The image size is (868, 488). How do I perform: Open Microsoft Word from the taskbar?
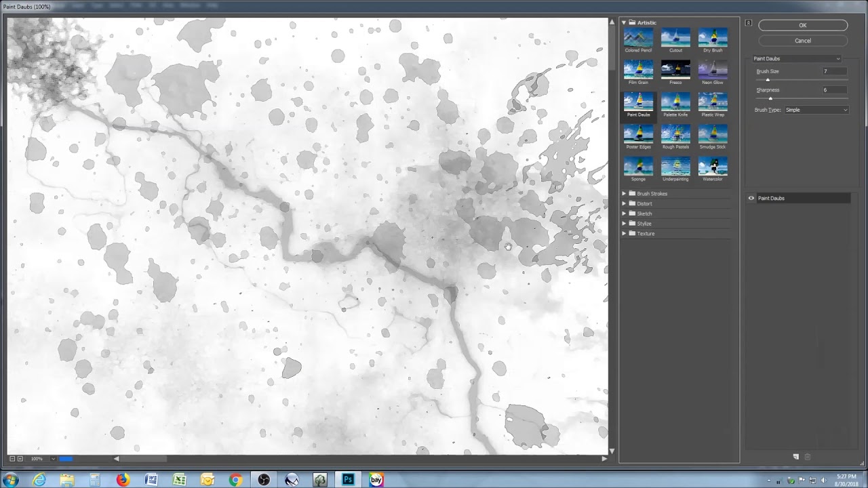tap(151, 480)
